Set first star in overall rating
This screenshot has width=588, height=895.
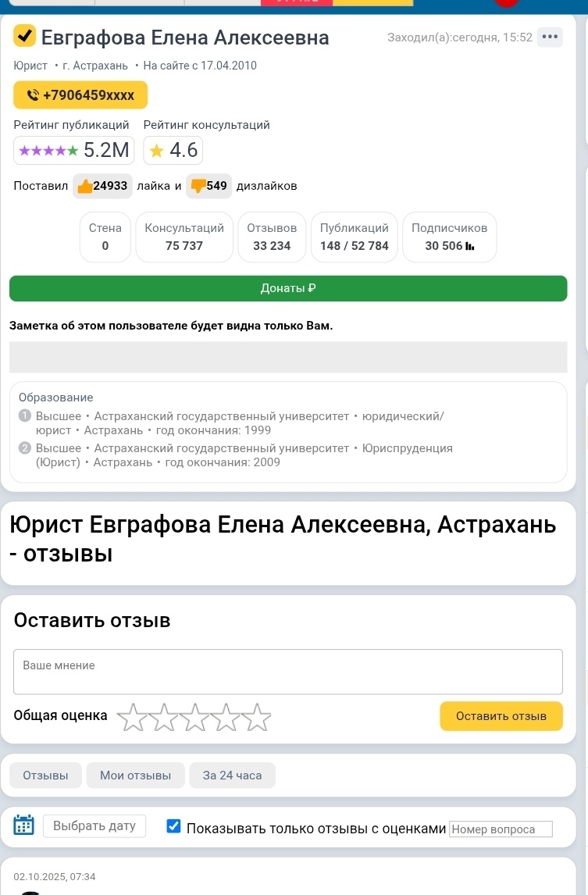coord(134,717)
